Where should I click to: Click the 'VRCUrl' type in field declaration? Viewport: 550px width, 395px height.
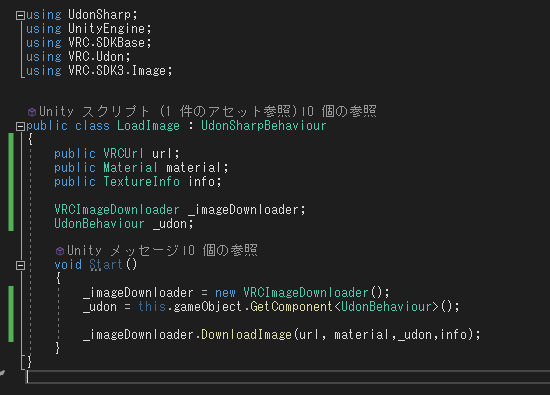(x=123, y=154)
